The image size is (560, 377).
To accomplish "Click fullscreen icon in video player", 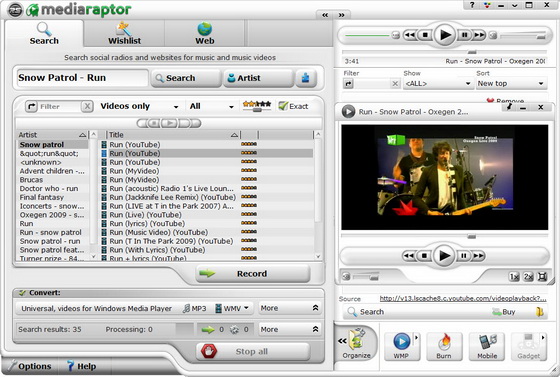I will tap(542, 277).
